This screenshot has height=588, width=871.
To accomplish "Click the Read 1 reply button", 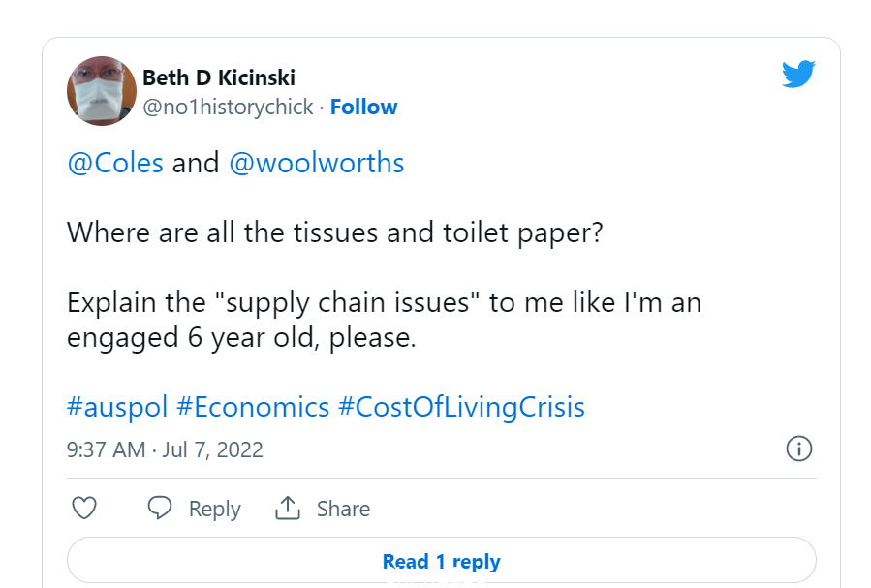I will pyautogui.click(x=442, y=560).
